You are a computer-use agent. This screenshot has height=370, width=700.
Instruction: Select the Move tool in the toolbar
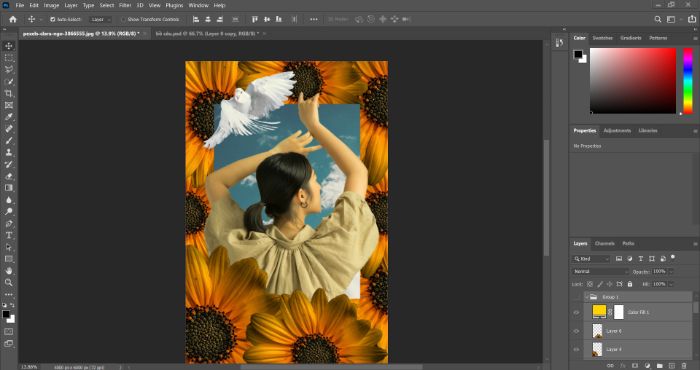coord(8,46)
